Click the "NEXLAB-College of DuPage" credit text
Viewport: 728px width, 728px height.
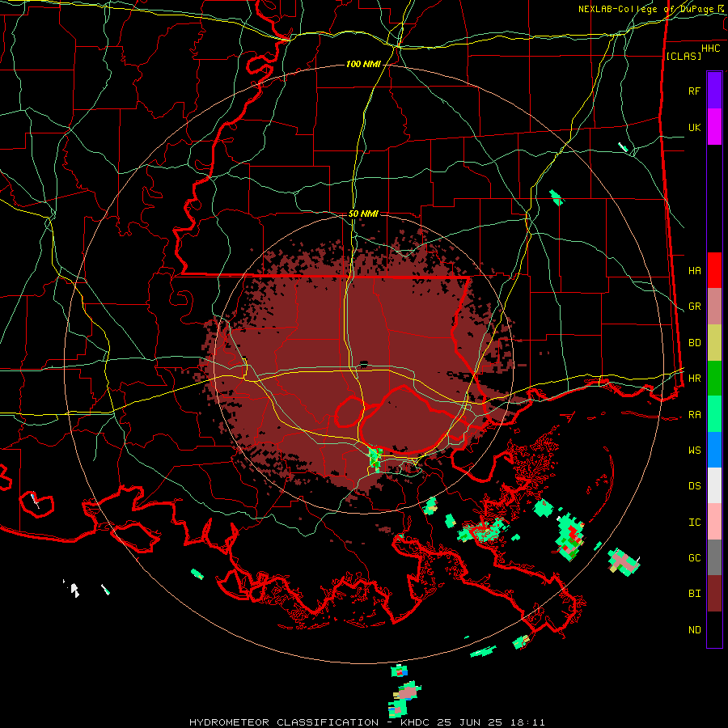coord(645,9)
